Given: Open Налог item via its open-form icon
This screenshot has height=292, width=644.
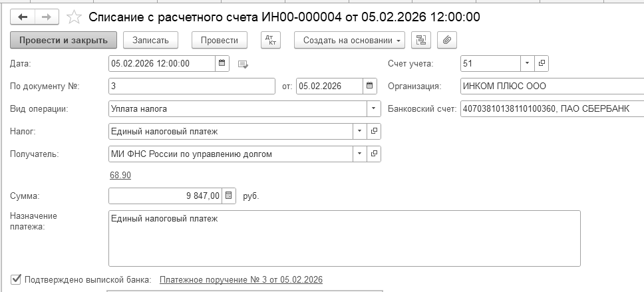Looking at the screenshot, I should click(374, 132).
